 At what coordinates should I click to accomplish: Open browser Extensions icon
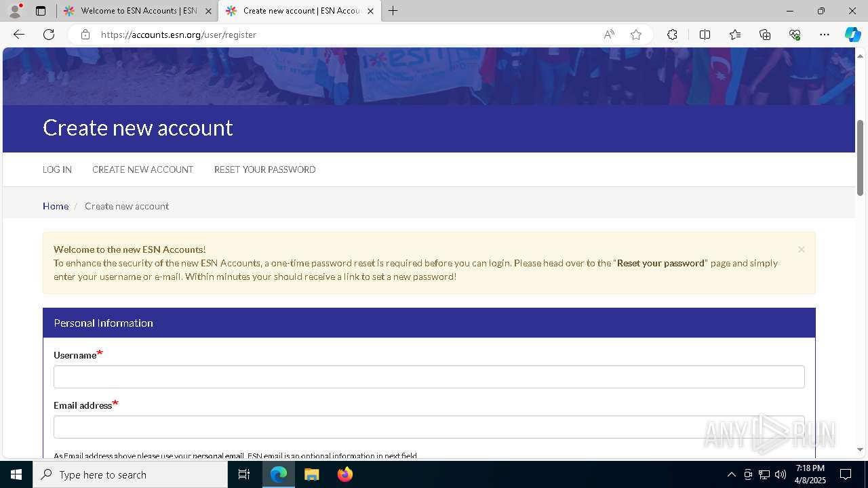pyautogui.click(x=672, y=35)
